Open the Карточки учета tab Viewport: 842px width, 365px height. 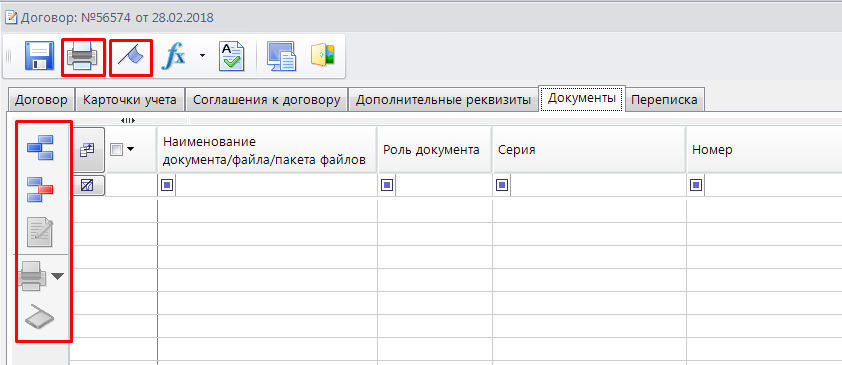point(130,100)
